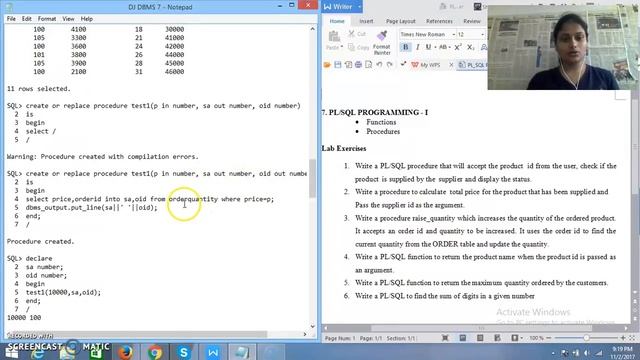The width and height of the screenshot is (640, 360).
Task: Switch to the Notepad taskbar button
Action: (242, 352)
